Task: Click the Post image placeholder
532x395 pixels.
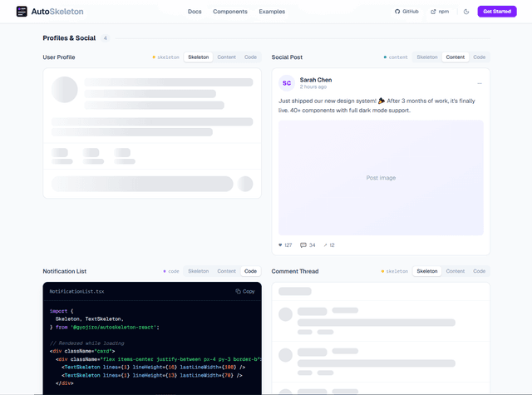Action: coord(381,177)
